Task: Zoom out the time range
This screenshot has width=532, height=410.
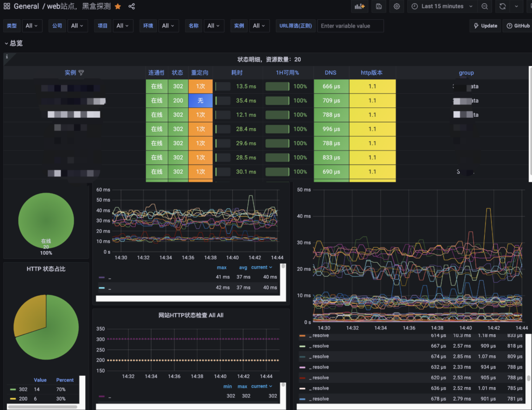Action: [484, 6]
